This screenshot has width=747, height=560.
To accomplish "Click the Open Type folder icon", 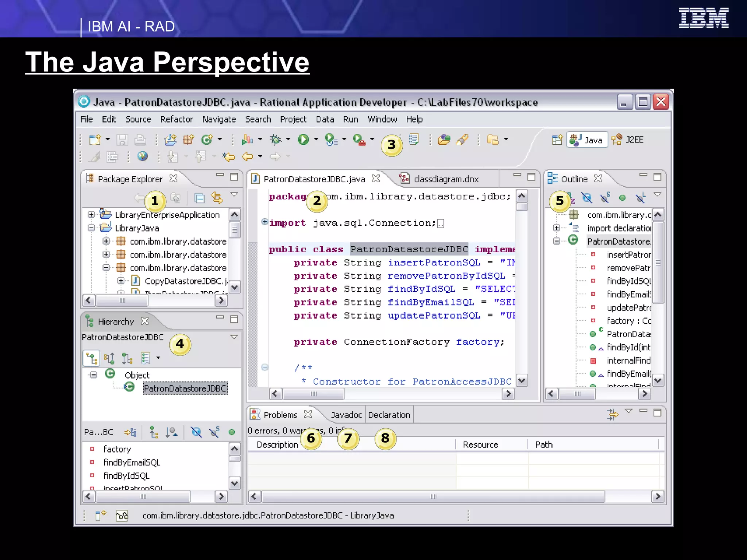I will pos(444,140).
